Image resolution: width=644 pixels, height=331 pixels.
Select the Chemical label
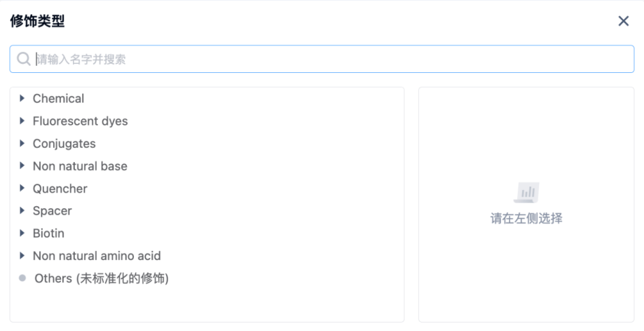58,99
